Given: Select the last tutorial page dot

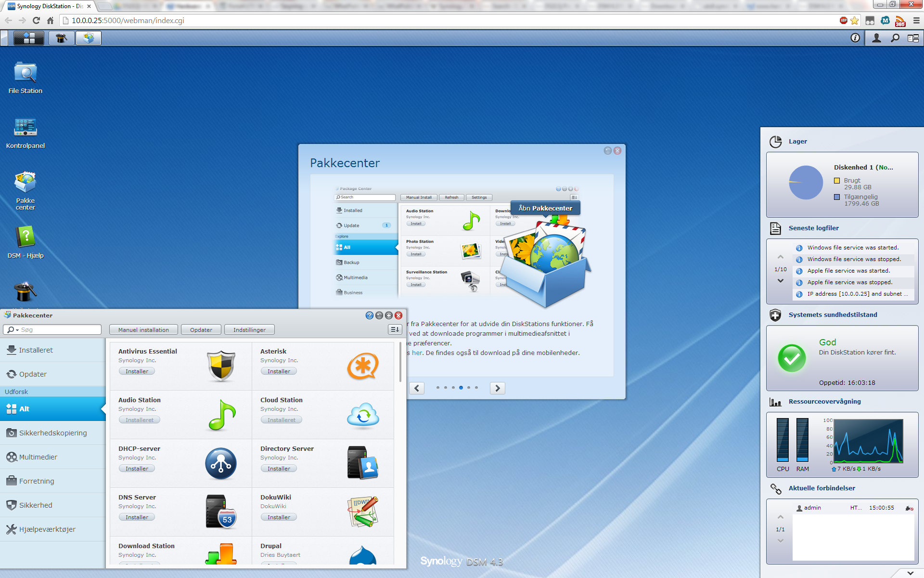Looking at the screenshot, I should pyautogui.click(x=476, y=388).
